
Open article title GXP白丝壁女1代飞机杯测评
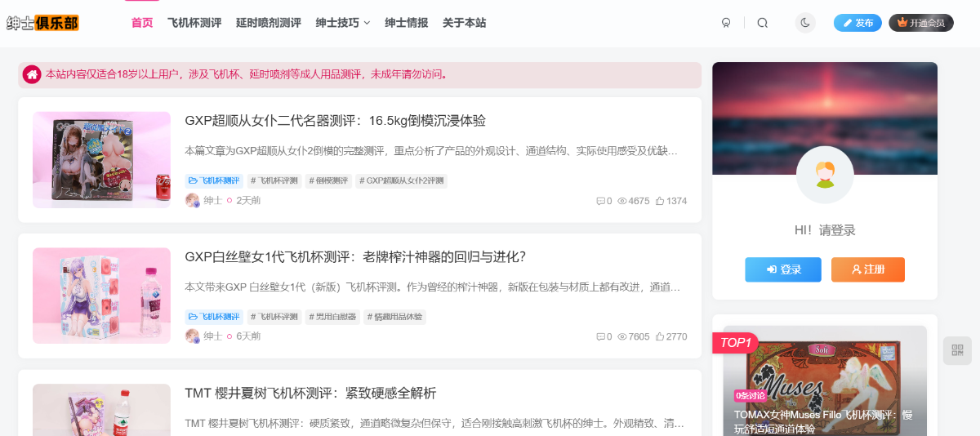coord(355,257)
